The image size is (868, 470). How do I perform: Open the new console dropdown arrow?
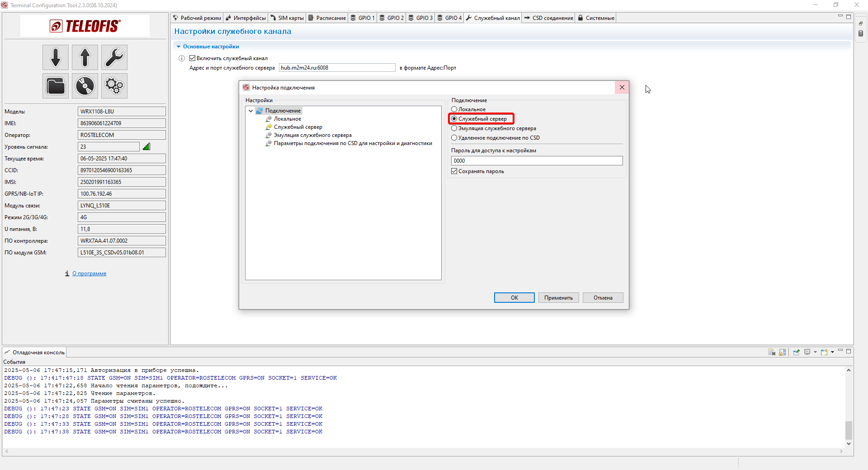(832, 352)
